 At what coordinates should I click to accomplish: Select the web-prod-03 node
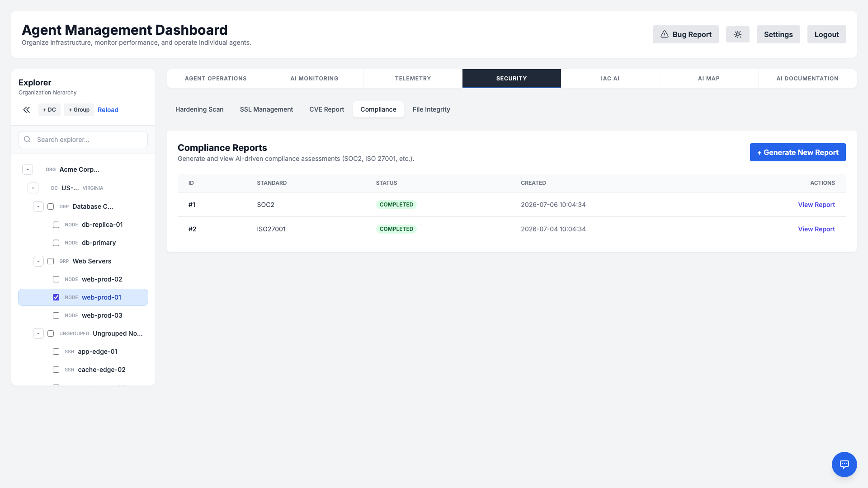coord(102,315)
